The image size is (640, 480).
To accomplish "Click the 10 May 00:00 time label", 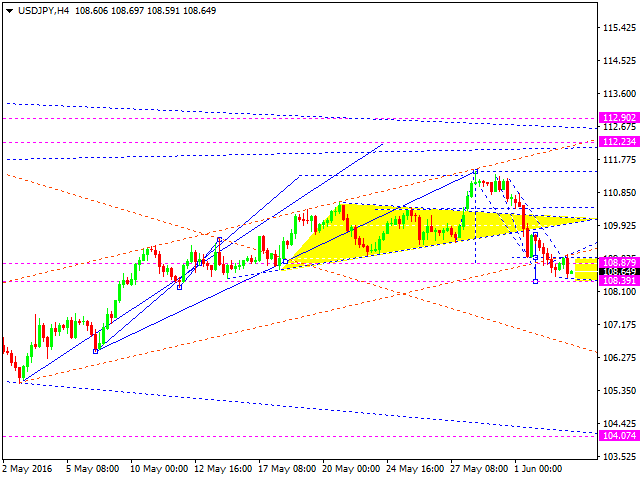I will 159,469.
